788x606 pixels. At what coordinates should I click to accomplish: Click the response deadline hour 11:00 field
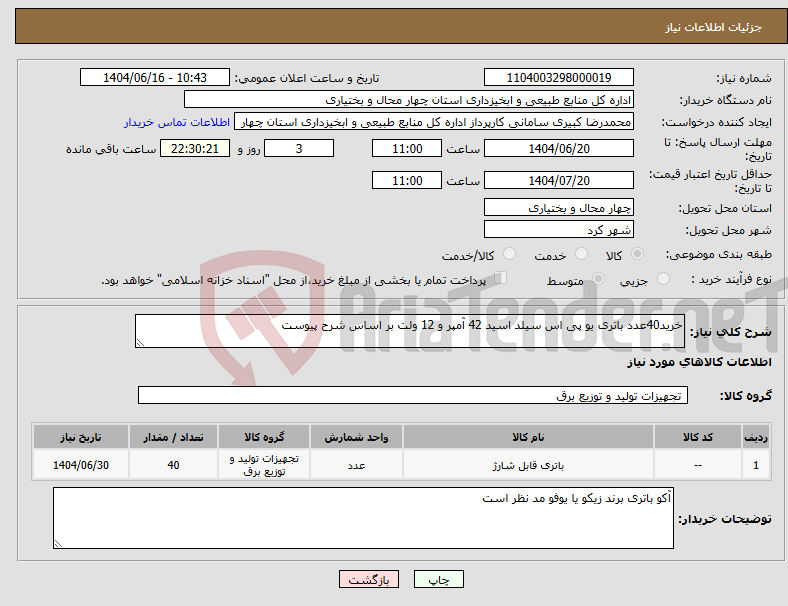pyautogui.click(x=407, y=148)
